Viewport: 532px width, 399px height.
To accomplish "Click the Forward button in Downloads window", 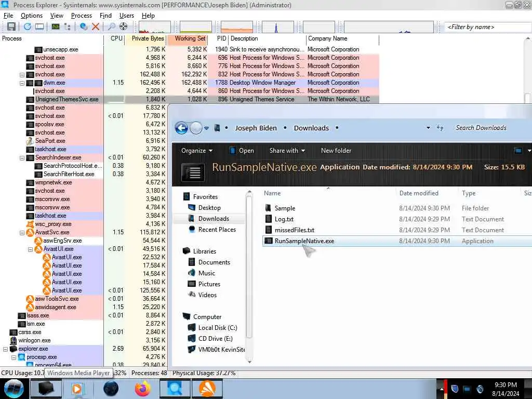I will (x=196, y=128).
